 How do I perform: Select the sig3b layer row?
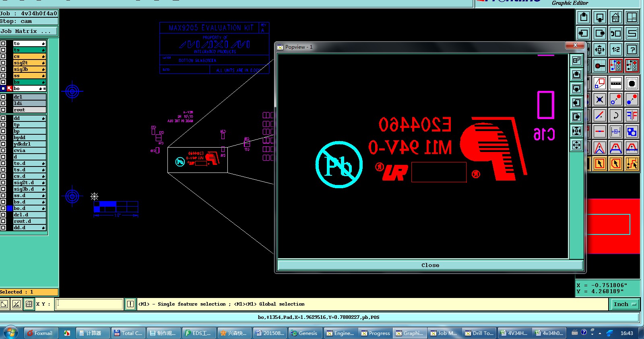point(29,69)
